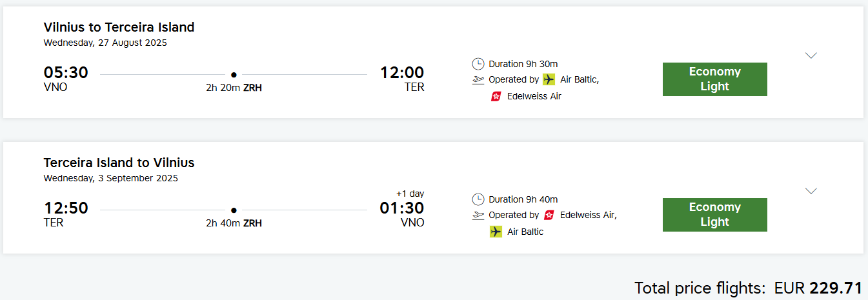This screenshot has width=868, height=300.
Task: Select Economy Light for the return flight
Action: click(x=715, y=215)
